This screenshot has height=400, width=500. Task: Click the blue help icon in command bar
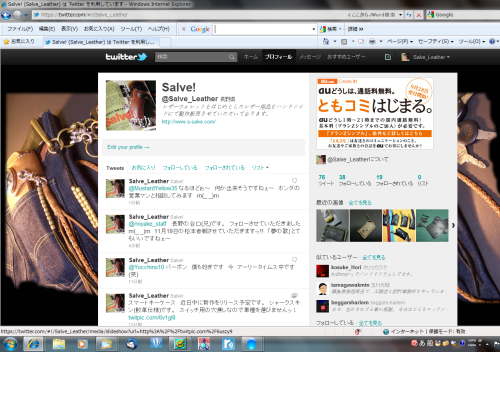click(x=492, y=42)
